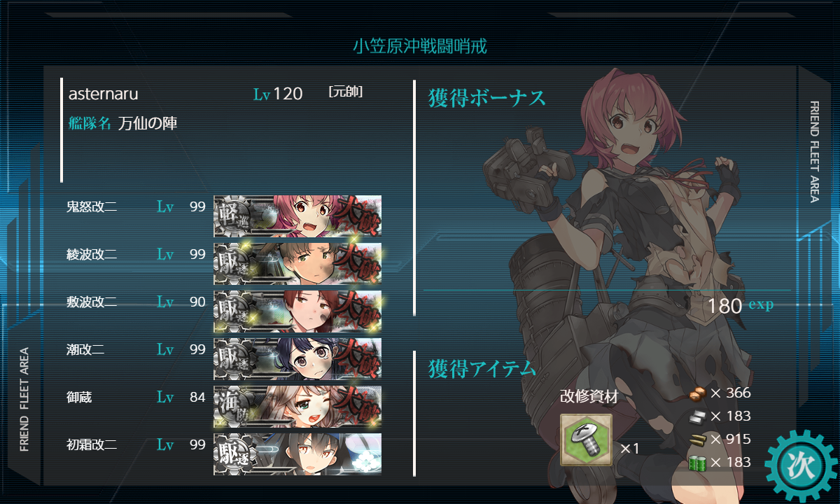Screen dimensions: 840x504
Task: Click the 180 exp reward text
Action: pos(741,306)
